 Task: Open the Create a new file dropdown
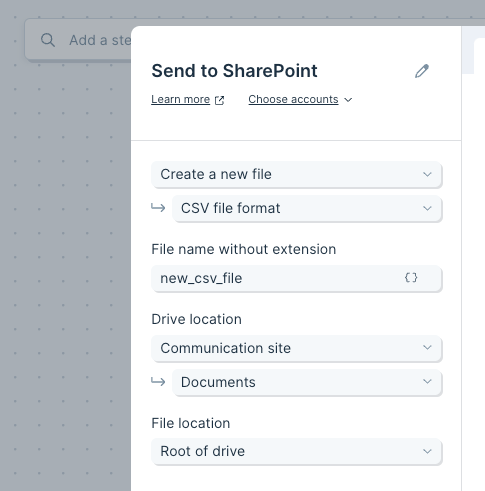click(x=297, y=174)
